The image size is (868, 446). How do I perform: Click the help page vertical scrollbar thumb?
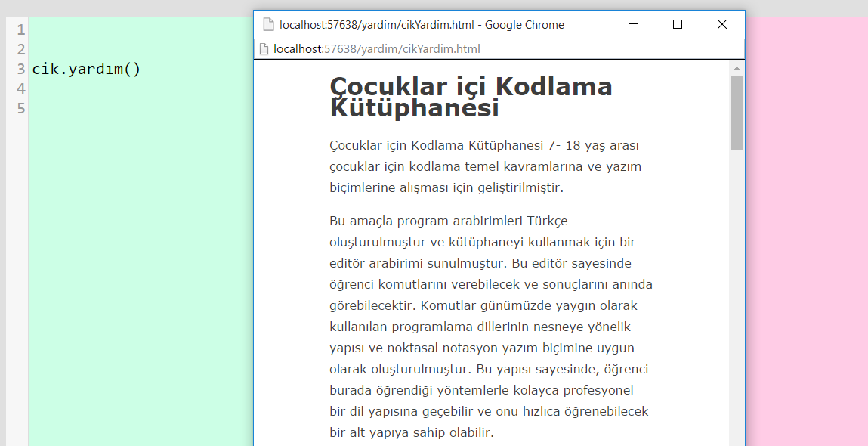(x=737, y=112)
